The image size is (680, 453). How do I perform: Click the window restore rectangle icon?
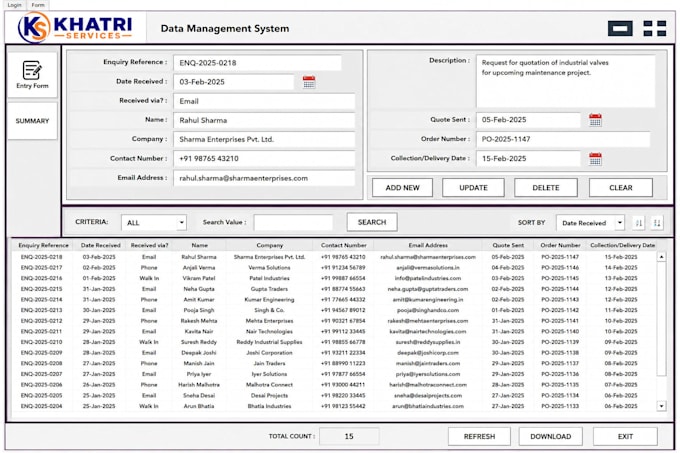[620, 29]
